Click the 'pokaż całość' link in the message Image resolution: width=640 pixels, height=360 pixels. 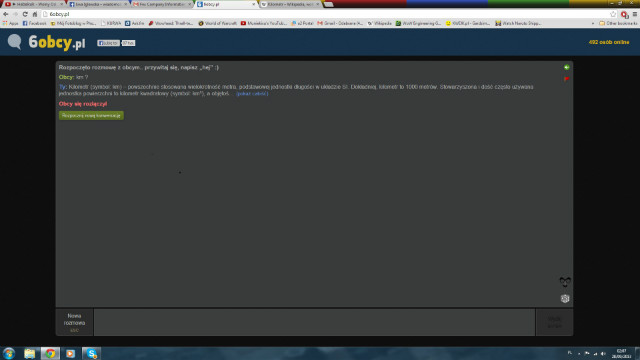(x=252, y=94)
